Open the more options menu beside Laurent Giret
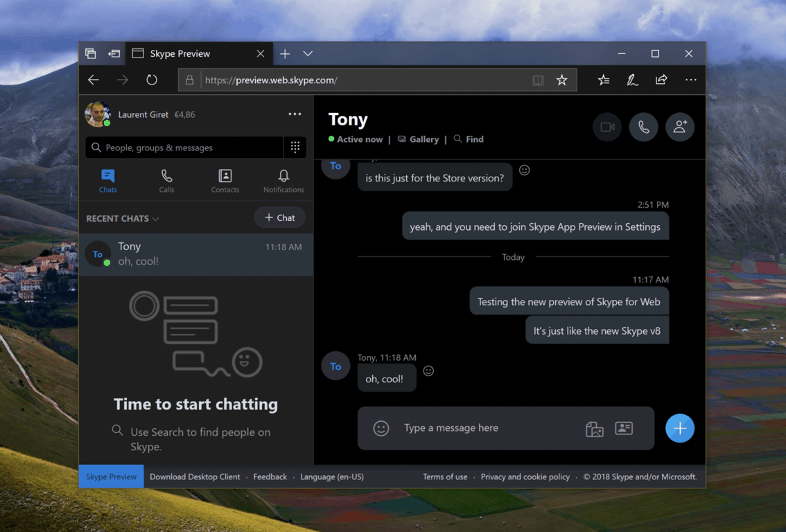 [x=295, y=114]
